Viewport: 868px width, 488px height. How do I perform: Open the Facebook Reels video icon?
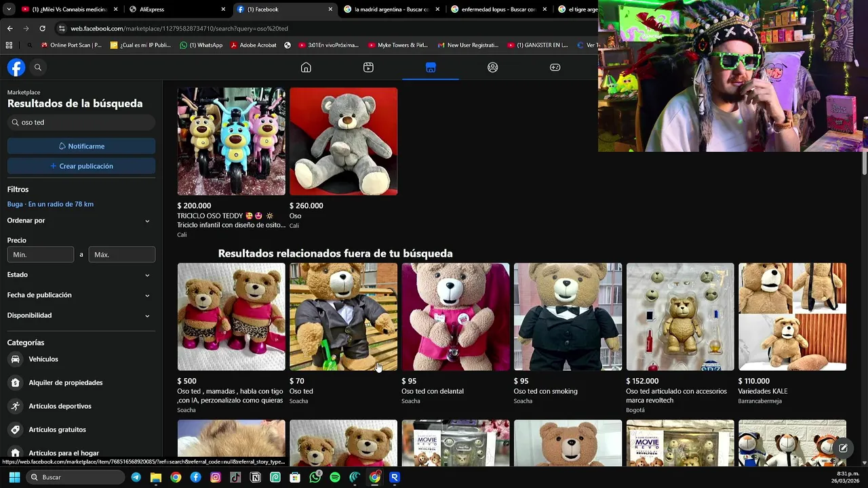pyautogui.click(x=368, y=67)
